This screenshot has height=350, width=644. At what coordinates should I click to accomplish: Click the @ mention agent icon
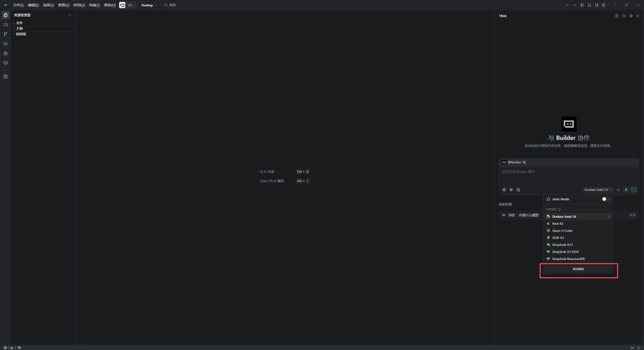pos(504,190)
